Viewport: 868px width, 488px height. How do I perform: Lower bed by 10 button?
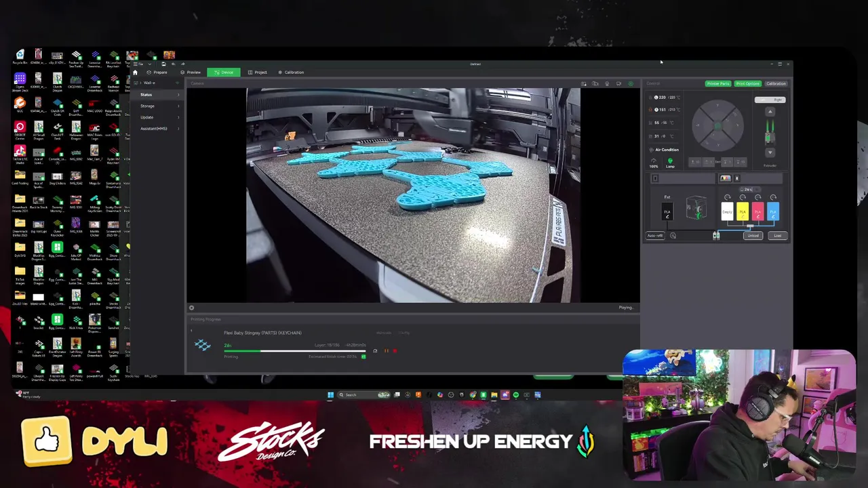point(741,162)
